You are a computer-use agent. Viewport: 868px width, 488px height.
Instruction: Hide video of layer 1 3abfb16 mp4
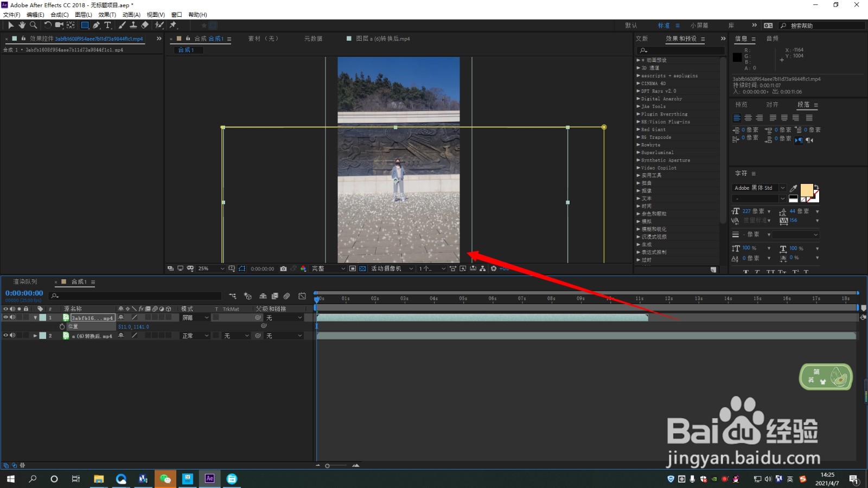click(x=6, y=318)
